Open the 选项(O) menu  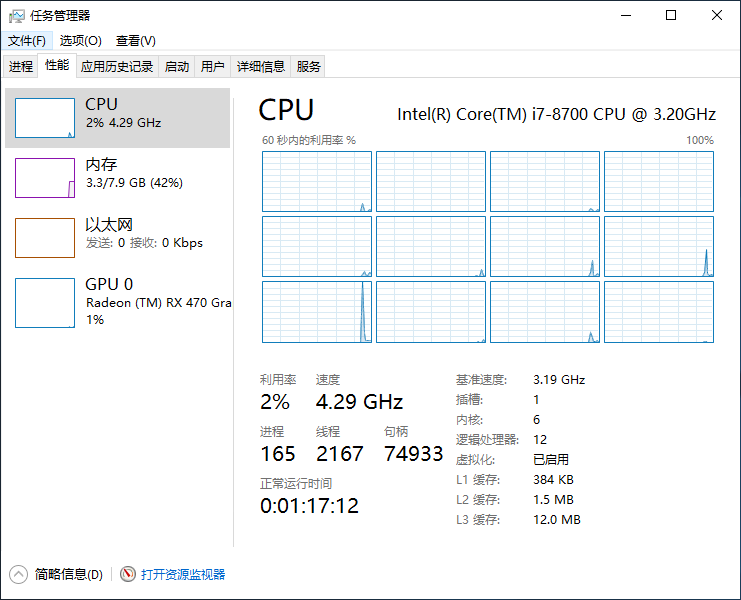click(x=80, y=41)
